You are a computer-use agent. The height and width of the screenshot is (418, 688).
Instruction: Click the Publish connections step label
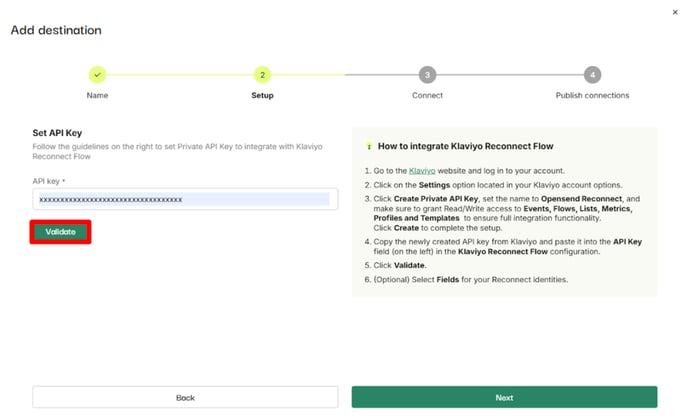coord(592,95)
